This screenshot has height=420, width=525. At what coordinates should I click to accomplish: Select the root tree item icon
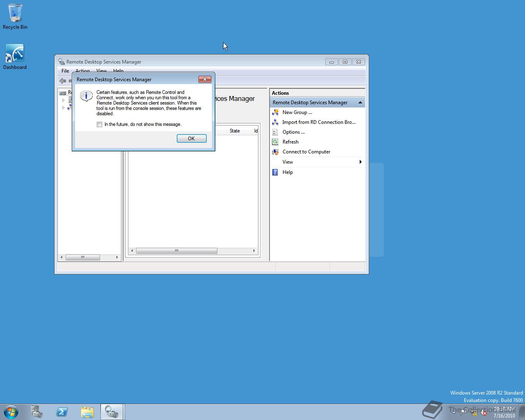point(63,93)
